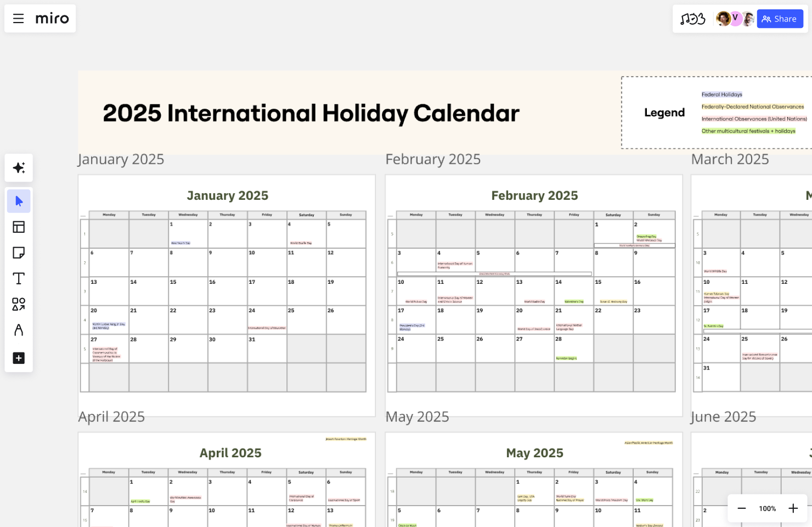Image resolution: width=812 pixels, height=527 pixels.
Task: Click the 2025 International Holiday Calendar heading
Action: [x=311, y=113]
